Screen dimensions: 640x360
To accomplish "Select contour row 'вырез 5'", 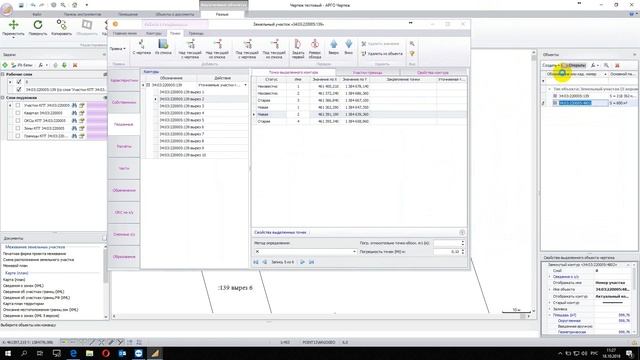I will coord(182,120).
